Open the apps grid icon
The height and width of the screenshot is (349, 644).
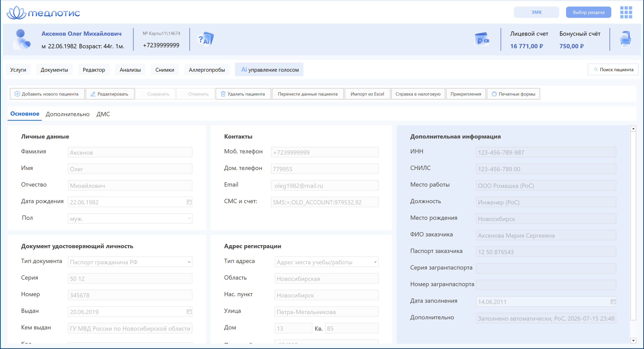pos(626,12)
